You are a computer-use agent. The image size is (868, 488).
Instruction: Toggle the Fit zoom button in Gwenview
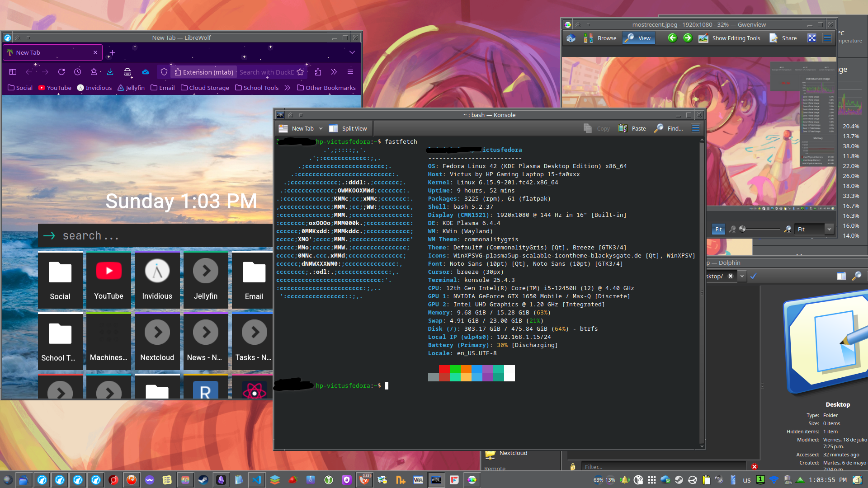(718, 230)
